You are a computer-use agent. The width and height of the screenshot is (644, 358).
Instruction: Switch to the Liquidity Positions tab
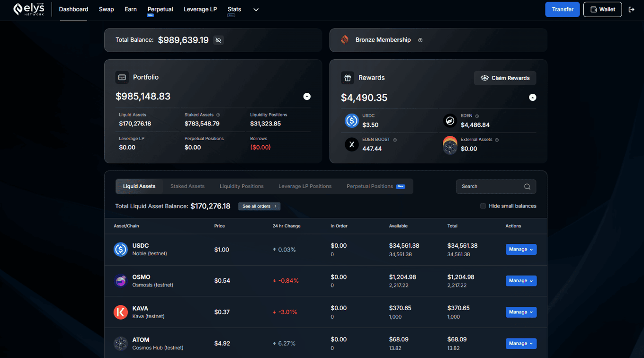[241, 186]
